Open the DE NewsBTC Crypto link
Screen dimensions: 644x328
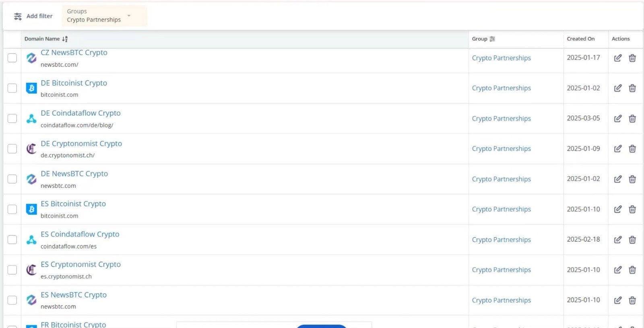(74, 174)
